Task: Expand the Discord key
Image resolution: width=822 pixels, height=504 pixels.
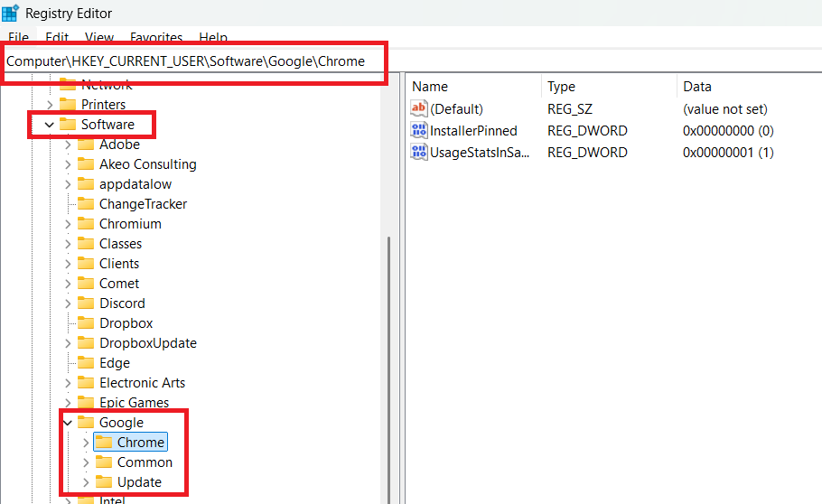Action: click(68, 303)
